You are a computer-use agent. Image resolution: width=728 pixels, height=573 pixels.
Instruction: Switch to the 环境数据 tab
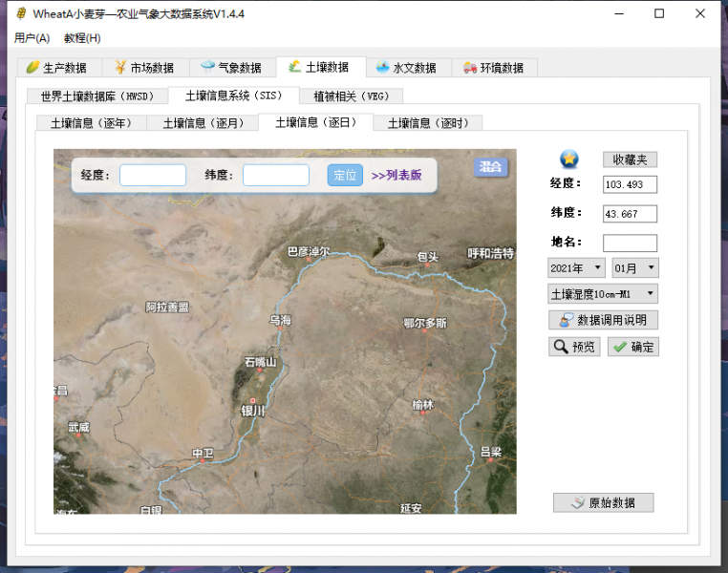493,68
